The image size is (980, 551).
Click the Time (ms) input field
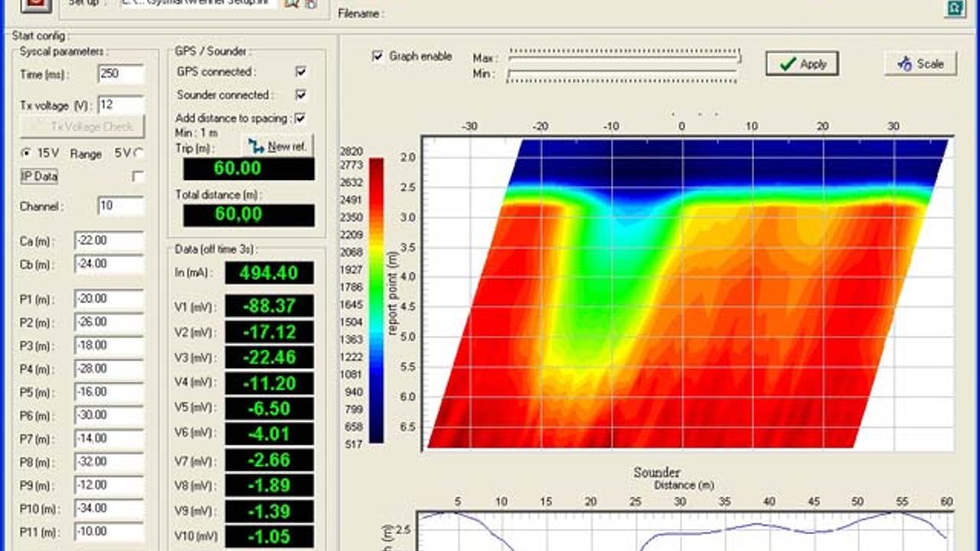(121, 74)
